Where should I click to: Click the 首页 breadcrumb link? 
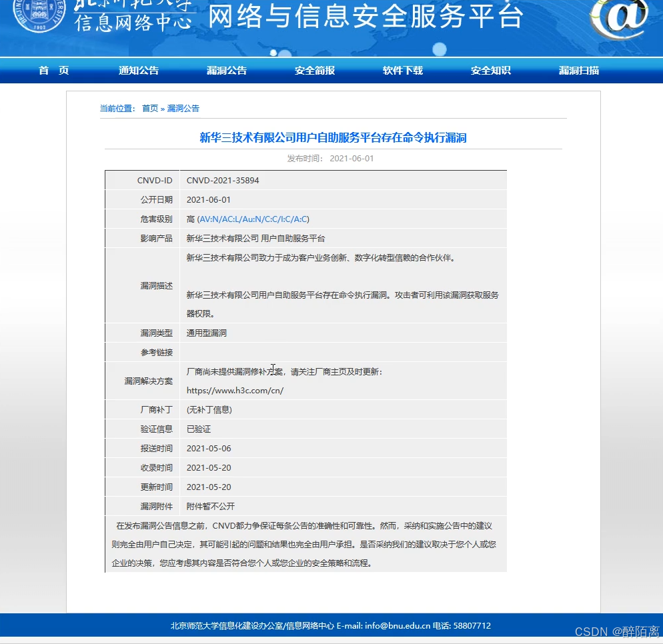pyautogui.click(x=149, y=108)
